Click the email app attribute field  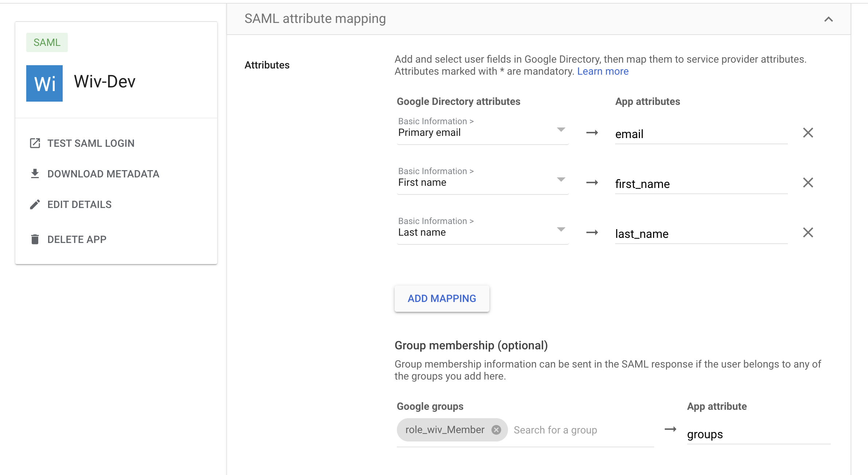(700, 134)
